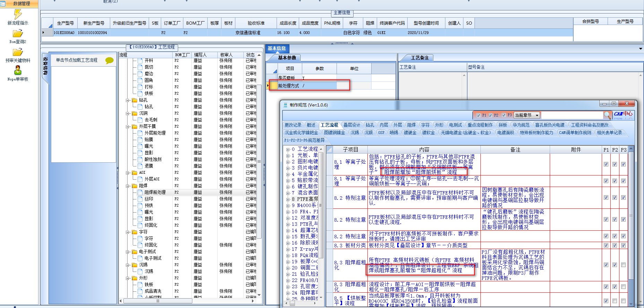Click the search text field in 制作规范 window
644x308 pixels.
point(572,115)
